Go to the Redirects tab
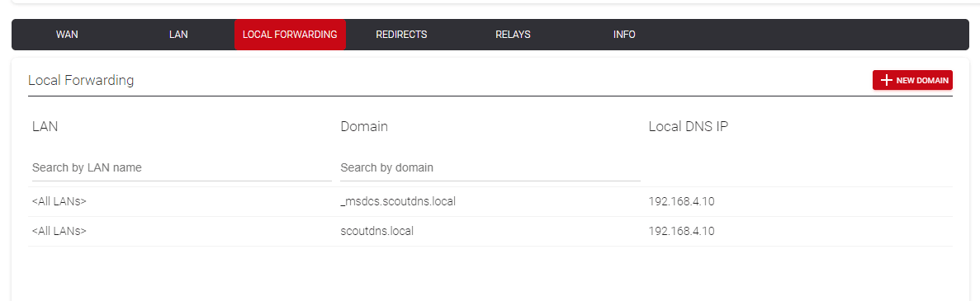This screenshot has width=980, height=301. click(401, 35)
